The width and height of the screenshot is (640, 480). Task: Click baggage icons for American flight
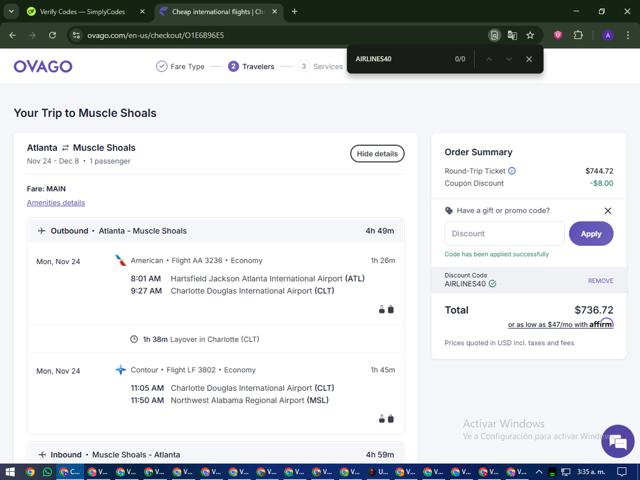[x=386, y=309]
